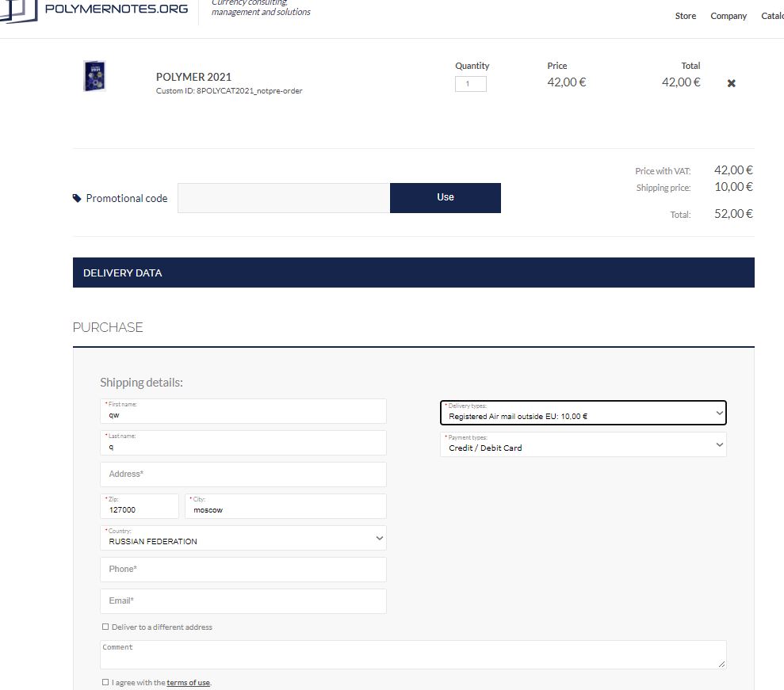
Task: Open the POLYMER 2021 product thumbnail
Action: point(94,77)
